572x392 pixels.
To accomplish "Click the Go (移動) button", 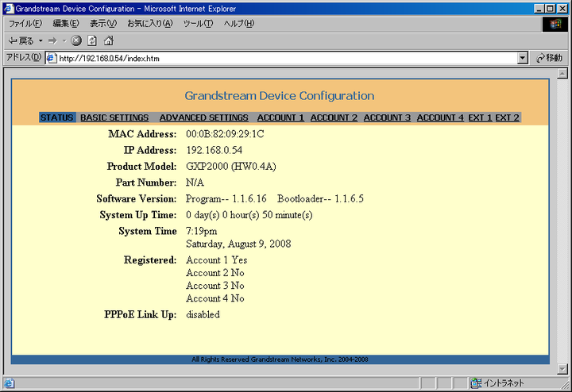I will click(x=549, y=58).
